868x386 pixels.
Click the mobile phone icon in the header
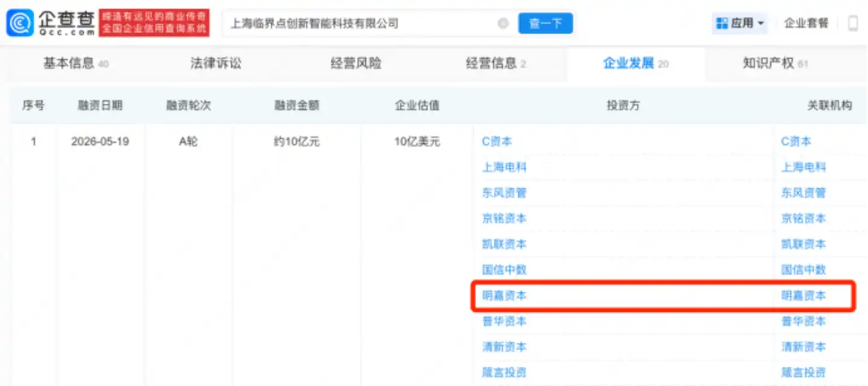tap(853, 24)
